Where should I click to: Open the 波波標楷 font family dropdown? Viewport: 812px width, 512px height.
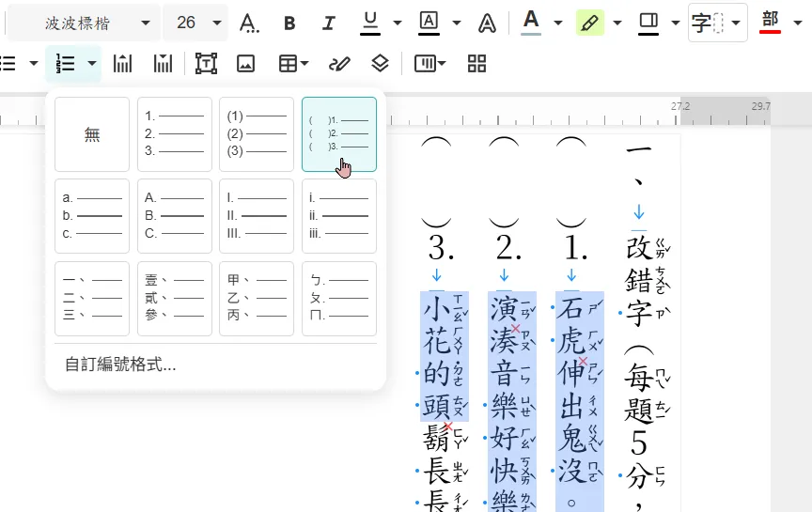tap(84, 23)
